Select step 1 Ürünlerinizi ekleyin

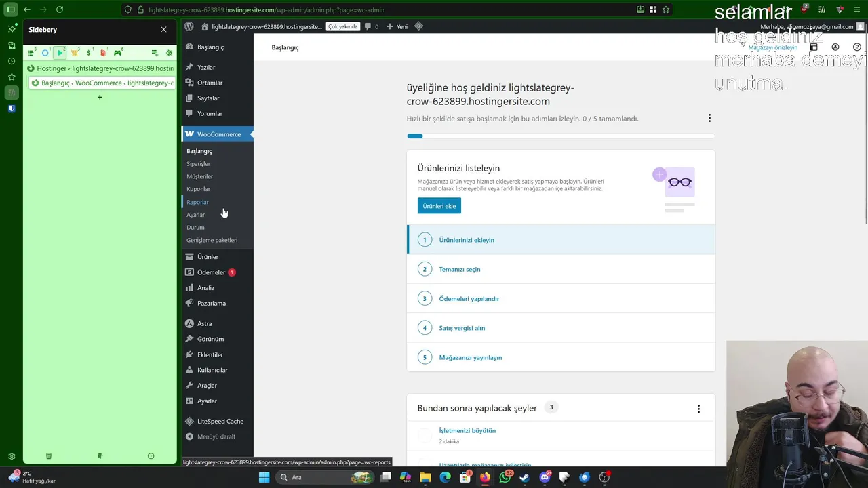point(561,240)
